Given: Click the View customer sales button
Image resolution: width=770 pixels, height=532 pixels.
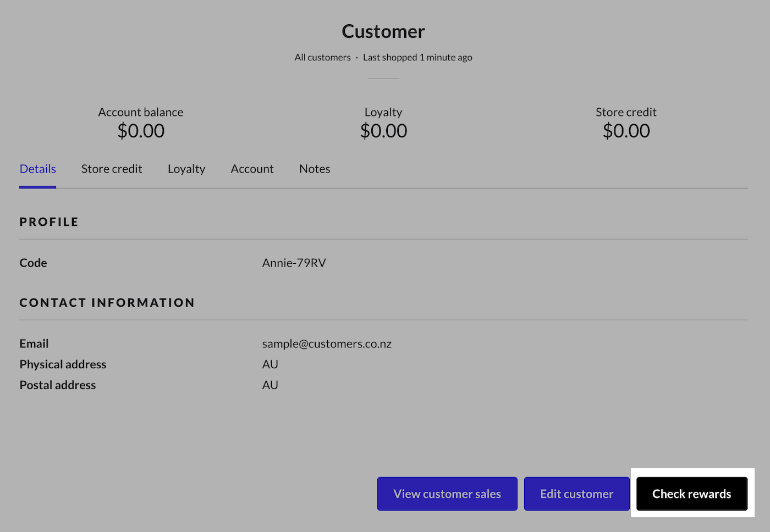Looking at the screenshot, I should coord(447,494).
